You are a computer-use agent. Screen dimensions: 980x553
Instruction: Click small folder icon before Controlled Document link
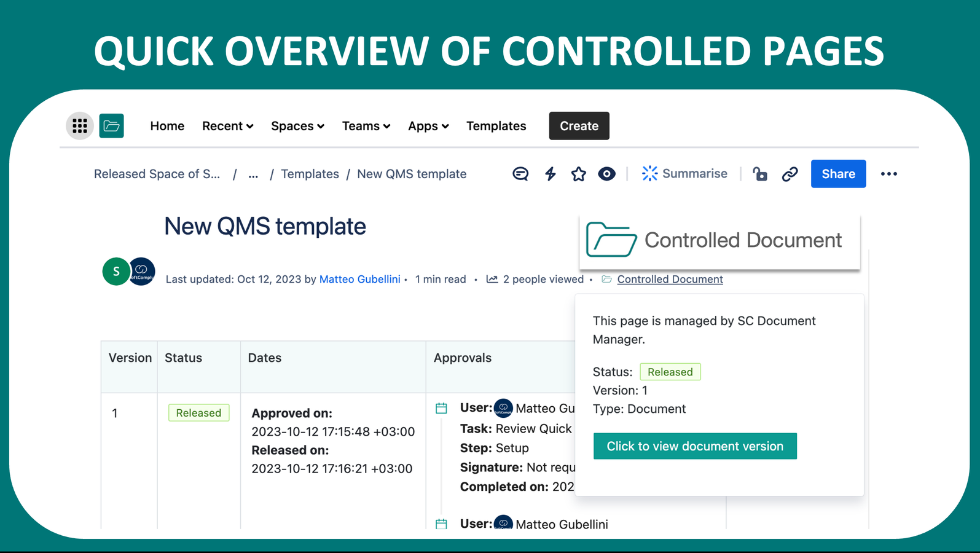point(607,279)
